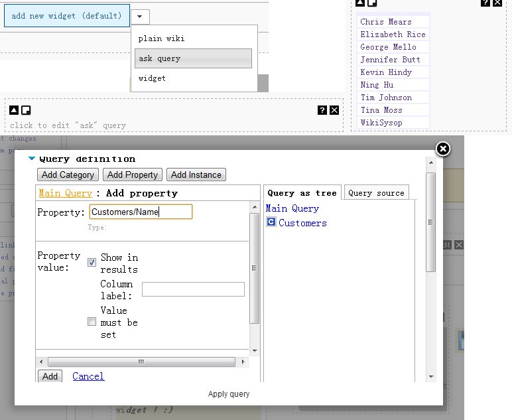Image resolution: width=512 pixels, height=420 pixels.
Task: Open the add new widget dropdown arrow
Action: tap(140, 16)
